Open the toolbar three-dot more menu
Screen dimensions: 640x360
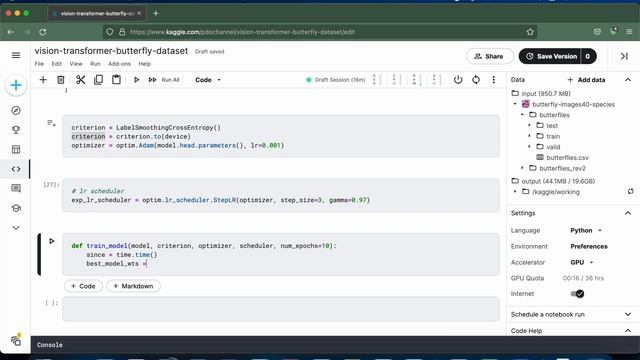[493, 80]
